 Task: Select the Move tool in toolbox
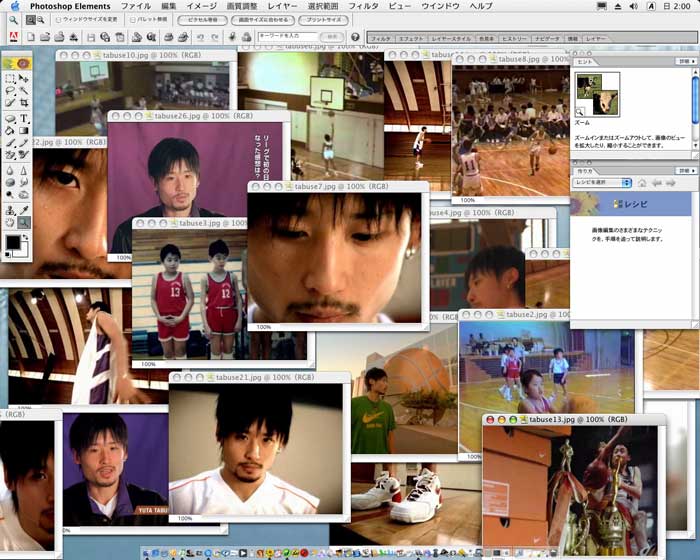tap(24, 79)
